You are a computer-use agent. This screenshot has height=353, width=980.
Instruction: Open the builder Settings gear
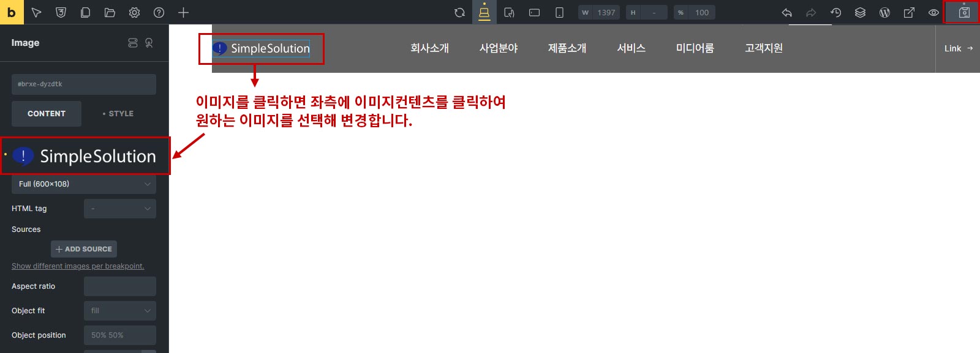(134, 12)
